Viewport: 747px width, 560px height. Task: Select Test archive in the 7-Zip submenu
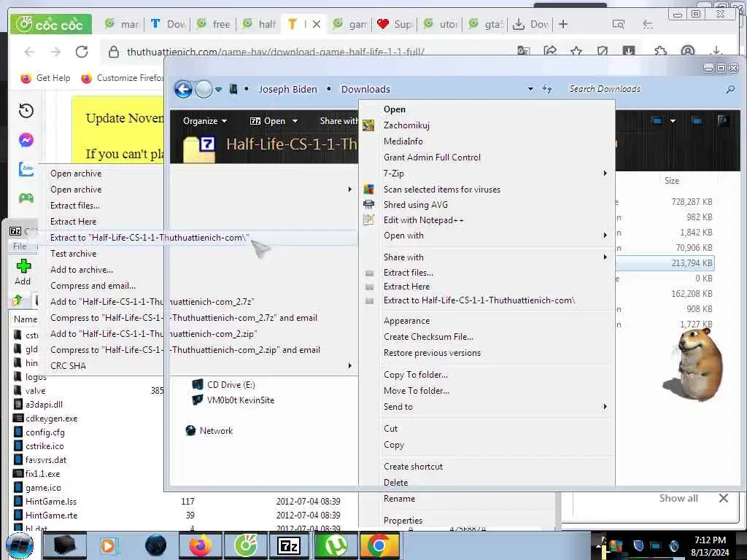[74, 253]
